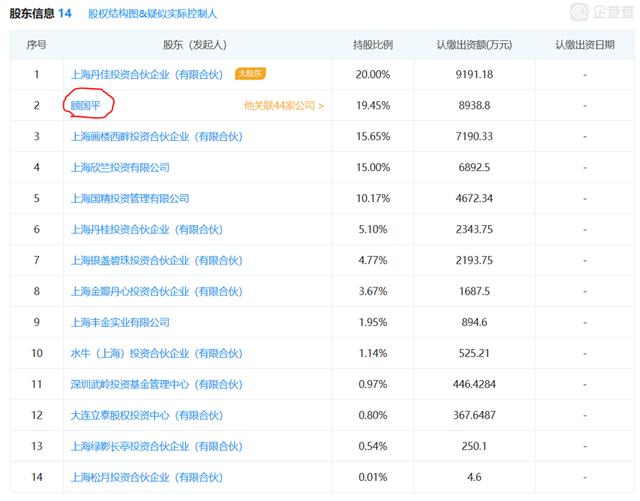Viewport: 640px width, 501px height.
Task: Open 上海画楼西畔投资合伙企业 link
Action: (x=157, y=136)
